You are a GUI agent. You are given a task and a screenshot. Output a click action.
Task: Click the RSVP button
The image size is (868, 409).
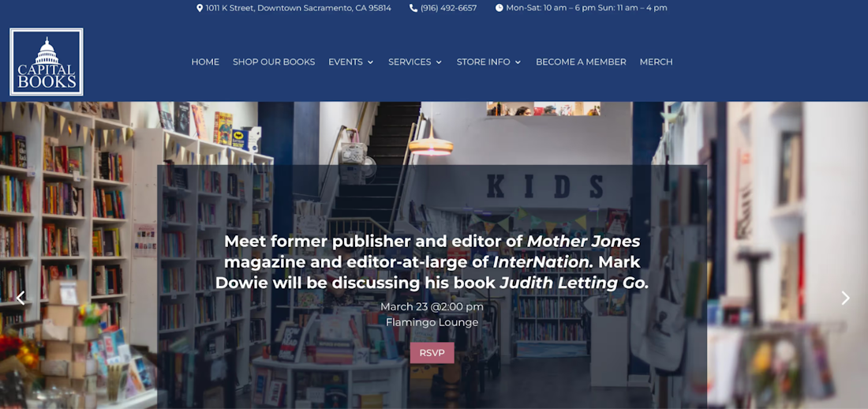pos(432,353)
